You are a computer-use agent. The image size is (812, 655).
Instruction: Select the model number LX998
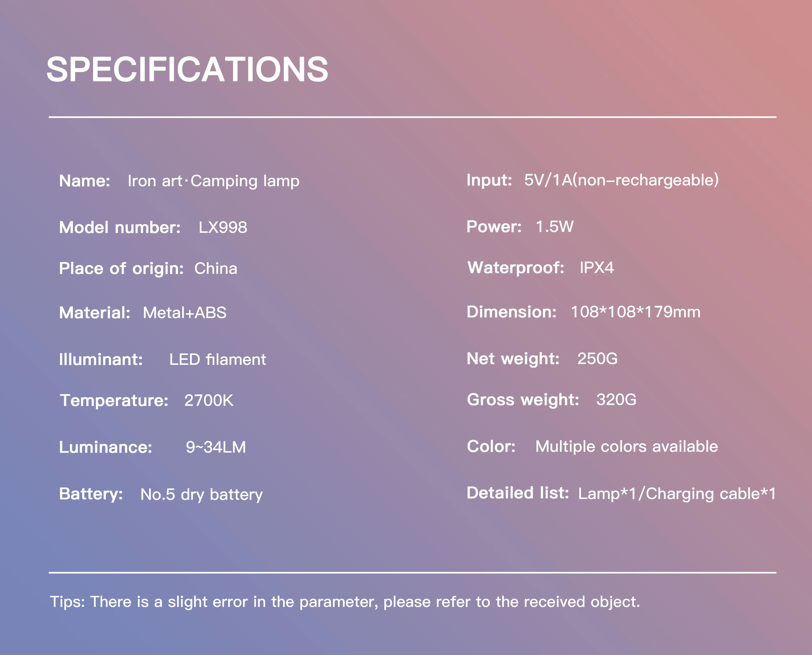pos(223,228)
